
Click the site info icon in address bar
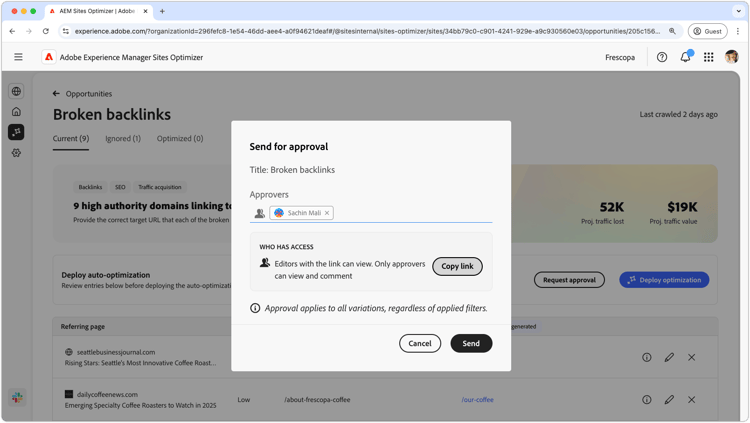click(x=66, y=31)
